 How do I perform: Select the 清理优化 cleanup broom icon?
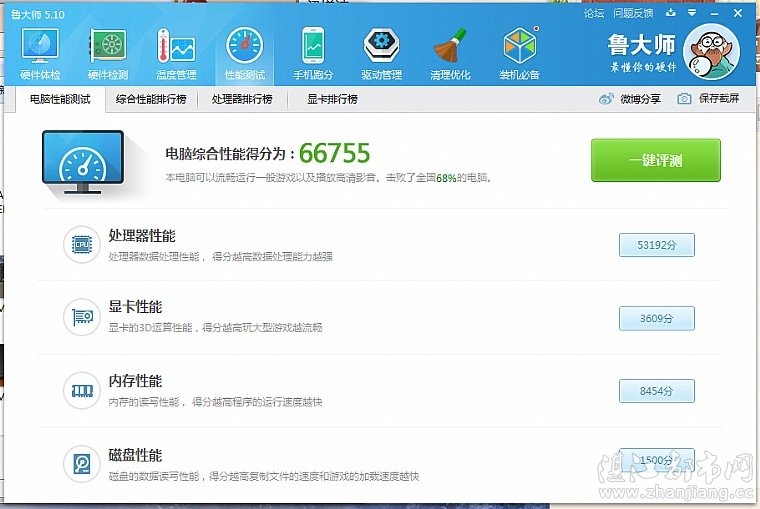point(449,52)
